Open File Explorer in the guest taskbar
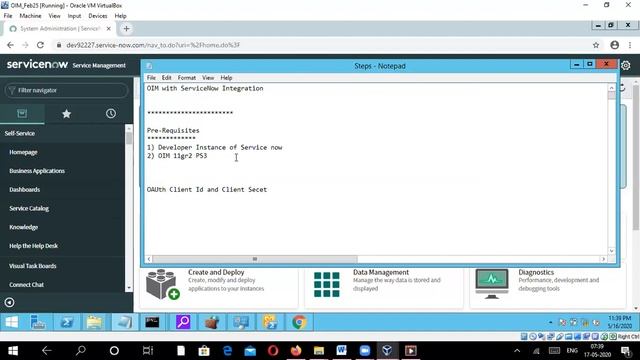The image size is (640, 360). pyautogui.click(x=94, y=322)
